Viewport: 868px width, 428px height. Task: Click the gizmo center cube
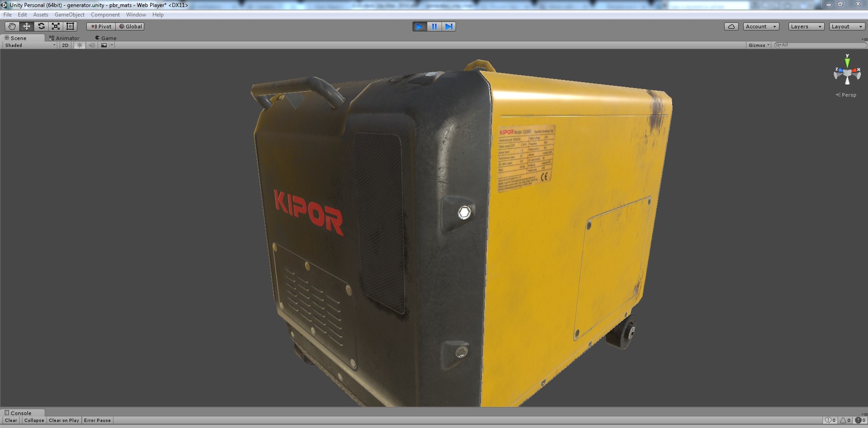coord(847,72)
